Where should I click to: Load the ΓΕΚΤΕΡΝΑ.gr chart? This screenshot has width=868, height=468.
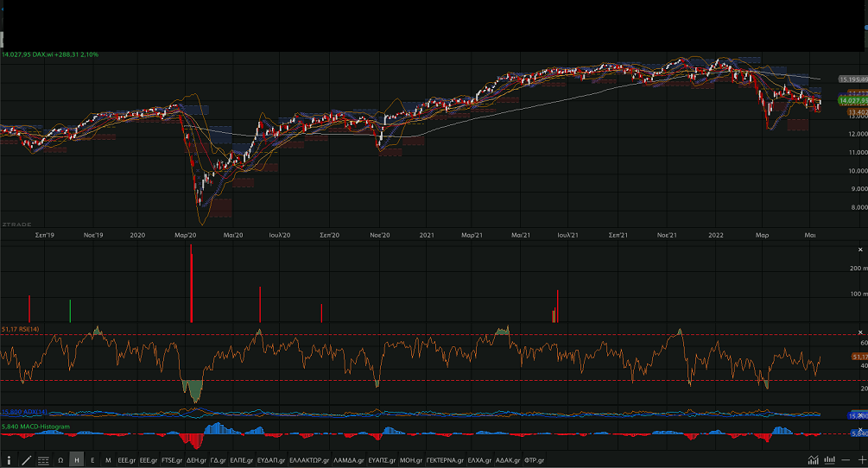tap(445, 459)
